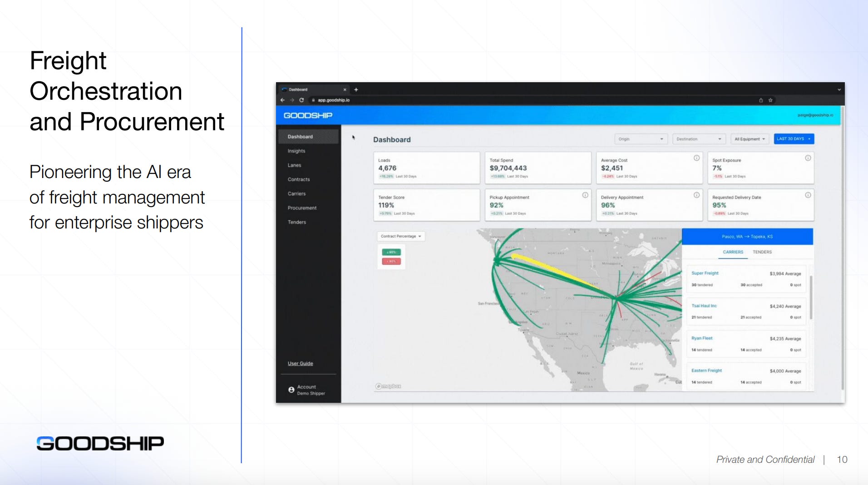
Task: Click the Ryan Fleet carrier name
Action: (x=702, y=338)
